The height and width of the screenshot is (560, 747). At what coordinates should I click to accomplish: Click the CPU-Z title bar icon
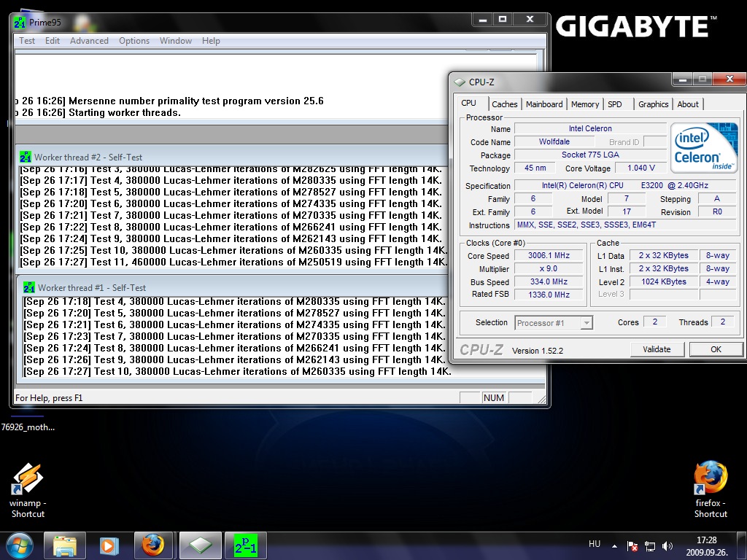pos(460,82)
